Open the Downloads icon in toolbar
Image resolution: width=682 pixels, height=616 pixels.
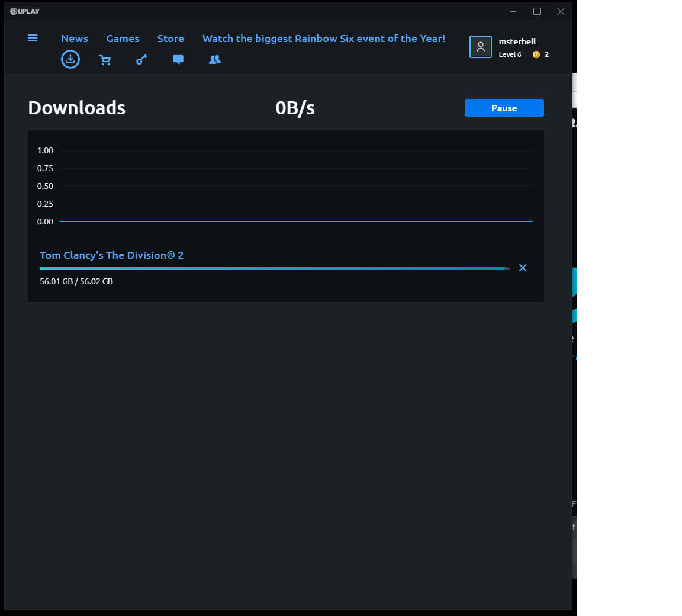click(x=70, y=59)
